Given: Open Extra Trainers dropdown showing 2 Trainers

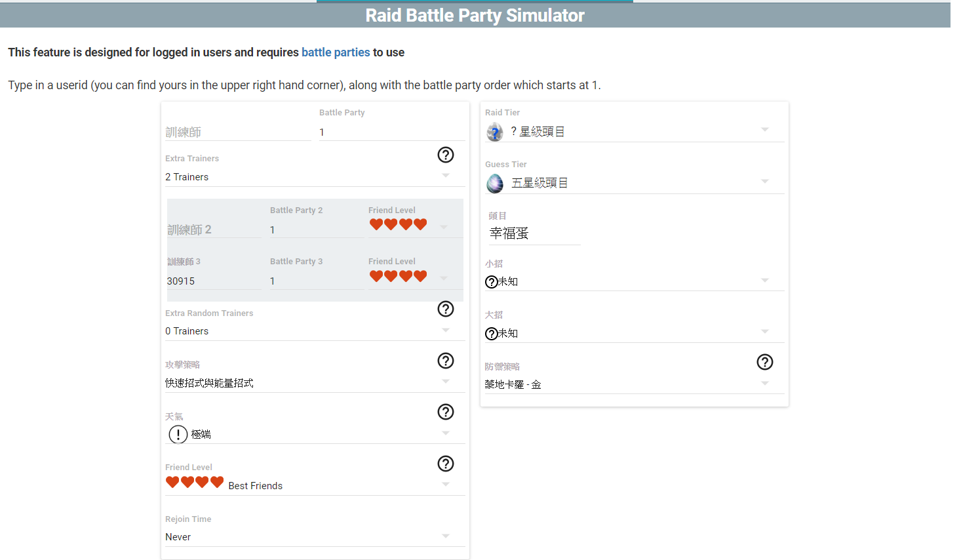Looking at the screenshot, I should [x=308, y=177].
